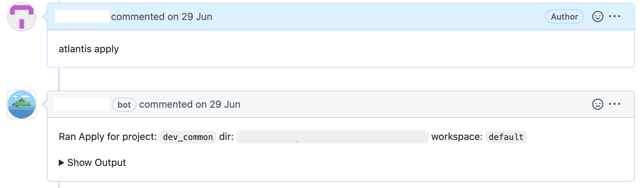This screenshot has height=188, width=644.
Task: Open three-dot options menu on the bot comment
Action: [615, 104]
